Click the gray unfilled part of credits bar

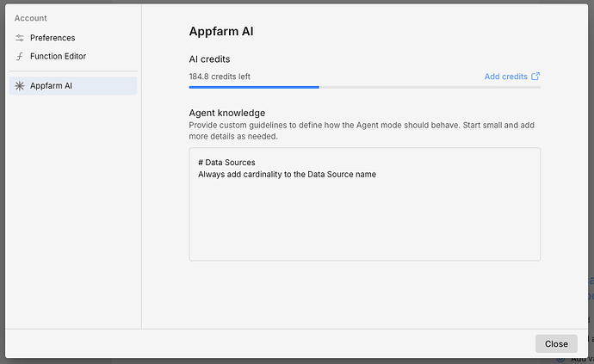coord(430,87)
